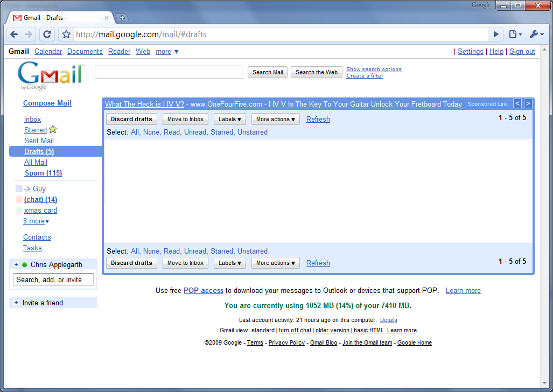Go to the Inbox folder
Screen dimensions: 553x392
coord(32,120)
